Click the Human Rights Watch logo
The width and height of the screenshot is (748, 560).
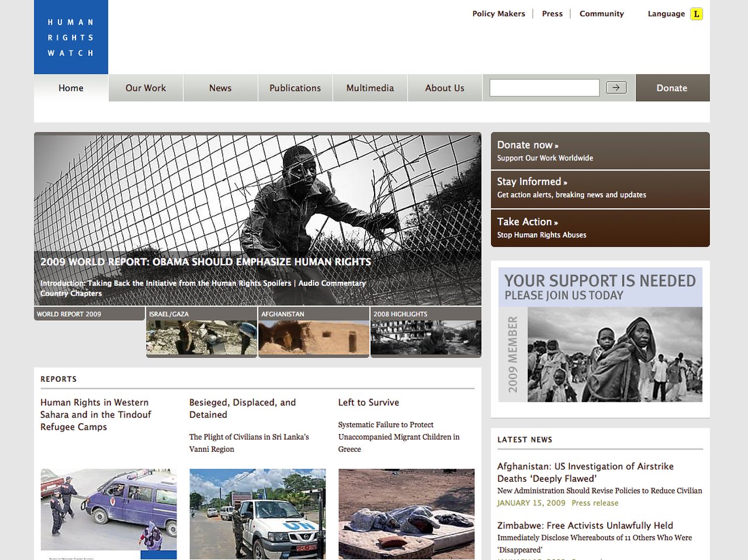[71, 36]
